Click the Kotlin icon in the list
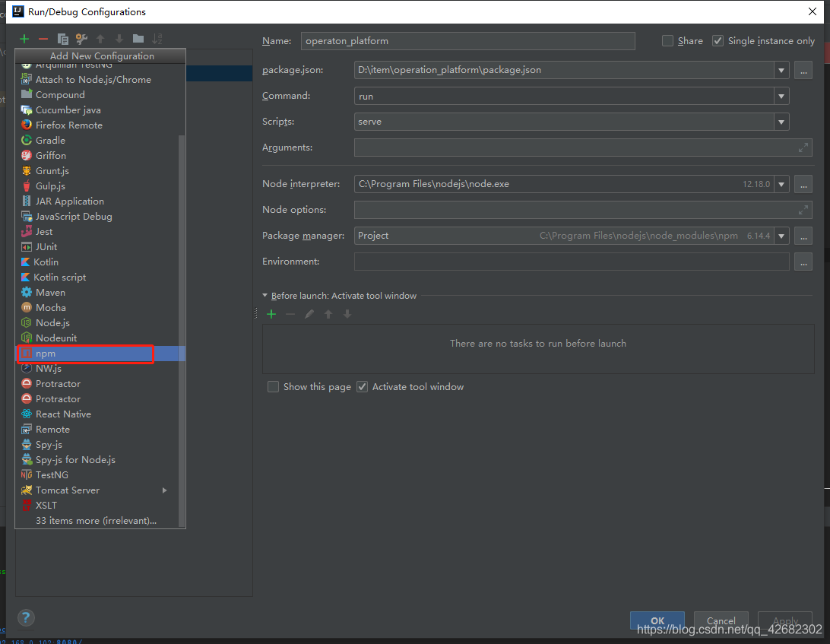 pos(25,262)
